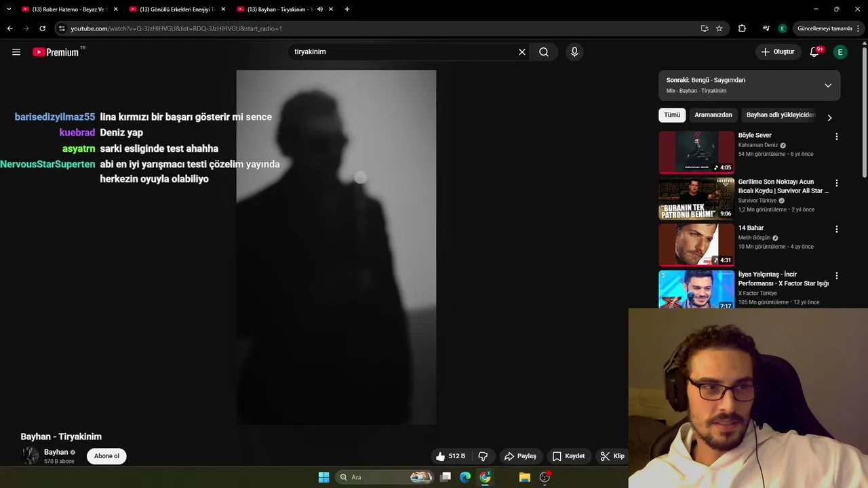Image resolution: width=868 pixels, height=488 pixels.
Task: Open Chrome three-dot menu
Action: pos(859,28)
